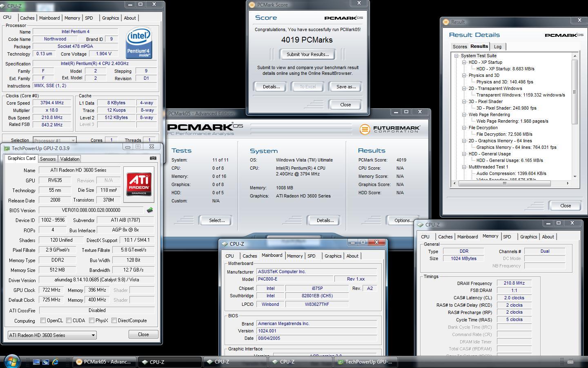
Task: Click the DRAM Frequency 210.8 MHz field
Action: tap(514, 283)
